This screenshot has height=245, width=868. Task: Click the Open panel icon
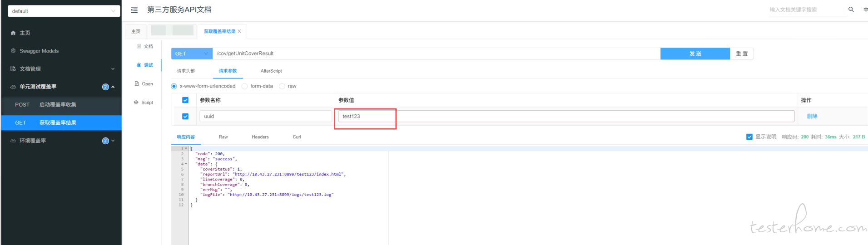pos(137,84)
